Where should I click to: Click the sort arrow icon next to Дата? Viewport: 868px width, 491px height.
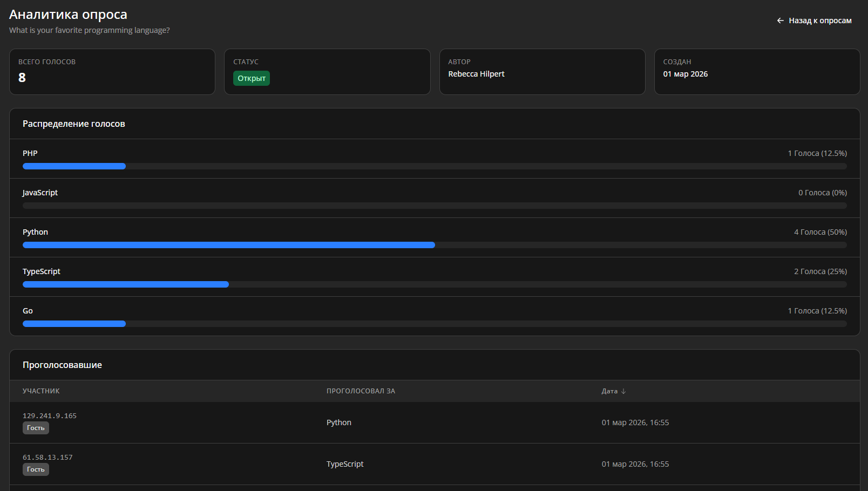click(623, 391)
